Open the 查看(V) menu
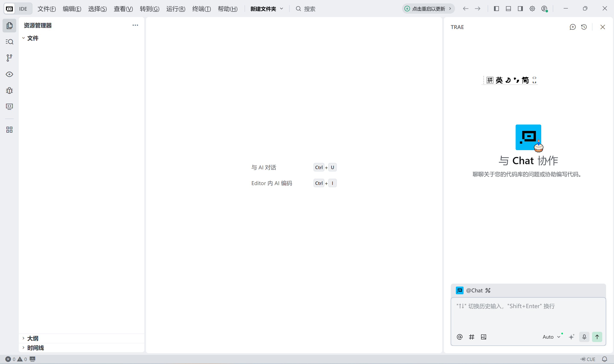Screen dimensions: 614x364 click(x=123, y=9)
